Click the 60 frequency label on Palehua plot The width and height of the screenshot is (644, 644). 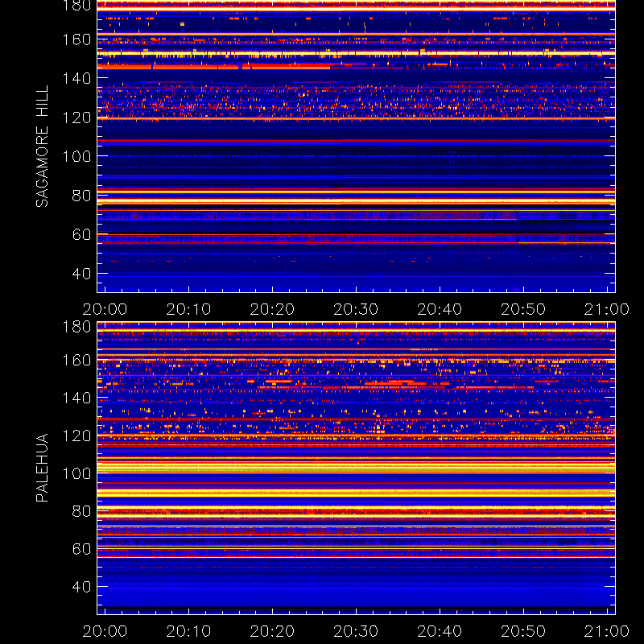pyautogui.click(x=81, y=549)
